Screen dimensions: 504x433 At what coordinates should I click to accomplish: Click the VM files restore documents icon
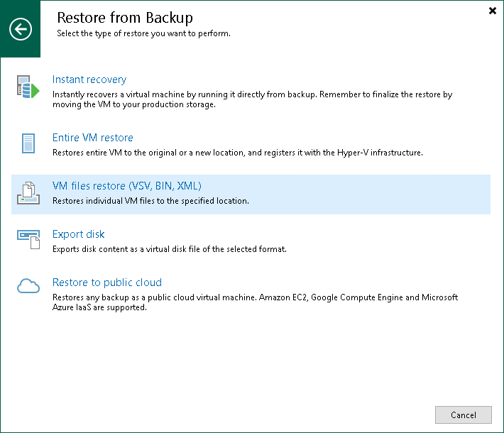[x=28, y=193]
